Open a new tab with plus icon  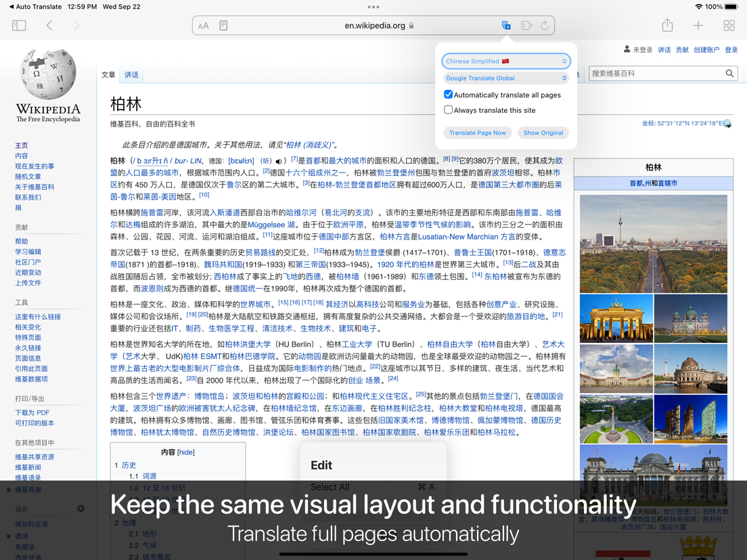coord(698,25)
